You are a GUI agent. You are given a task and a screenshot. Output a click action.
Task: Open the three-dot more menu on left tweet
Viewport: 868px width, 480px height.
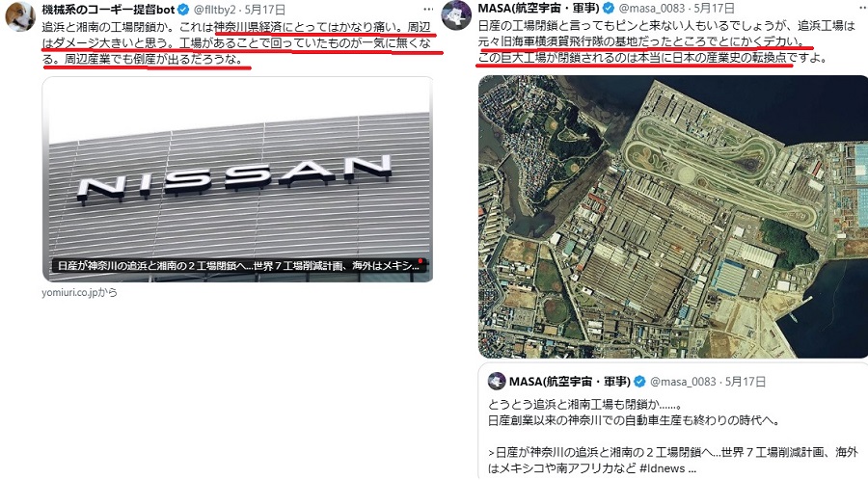428,10
